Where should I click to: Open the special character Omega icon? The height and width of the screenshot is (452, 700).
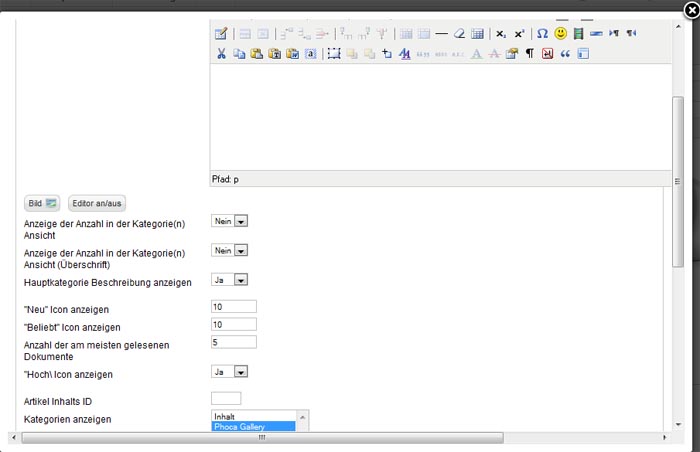pos(542,33)
